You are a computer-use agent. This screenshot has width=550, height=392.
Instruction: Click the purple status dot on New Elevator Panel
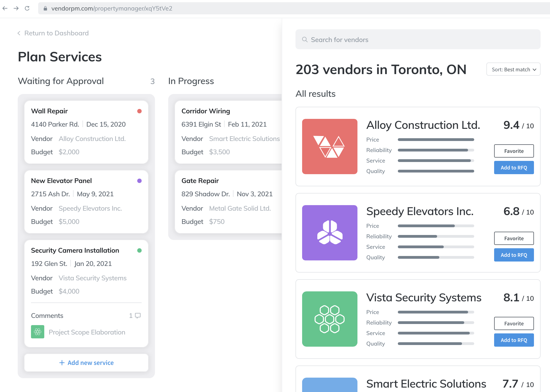click(x=139, y=181)
